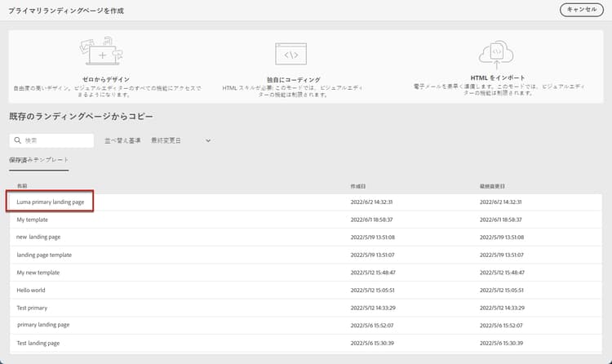
Task: Select the Test landing page row
Action: [306, 343]
